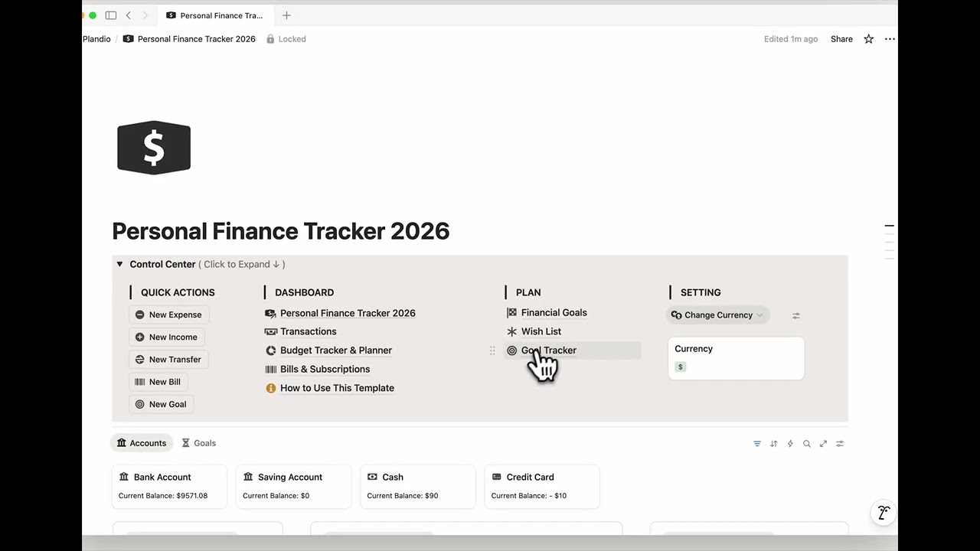
Task: Click the expand full-page icon
Action: [x=823, y=444]
